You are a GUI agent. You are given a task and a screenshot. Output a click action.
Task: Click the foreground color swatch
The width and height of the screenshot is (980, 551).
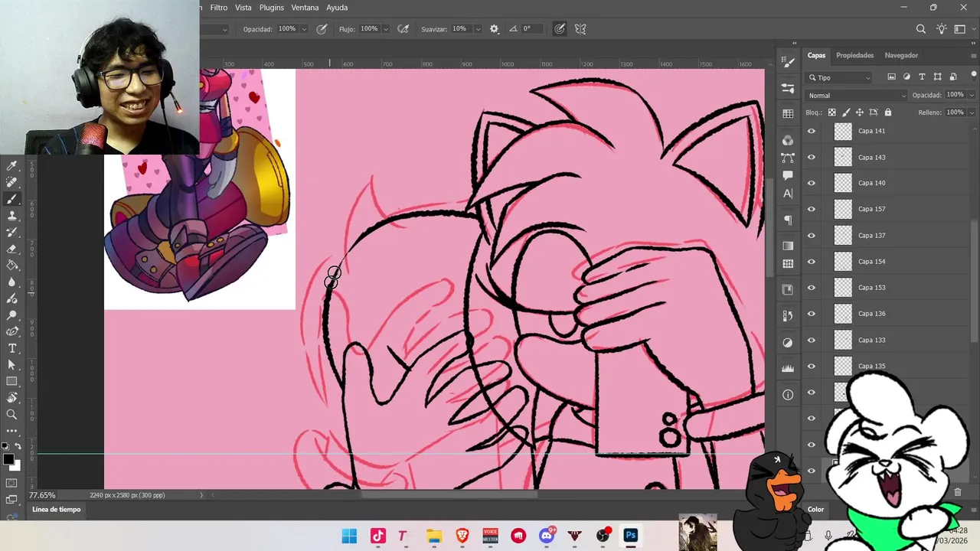(x=8, y=459)
